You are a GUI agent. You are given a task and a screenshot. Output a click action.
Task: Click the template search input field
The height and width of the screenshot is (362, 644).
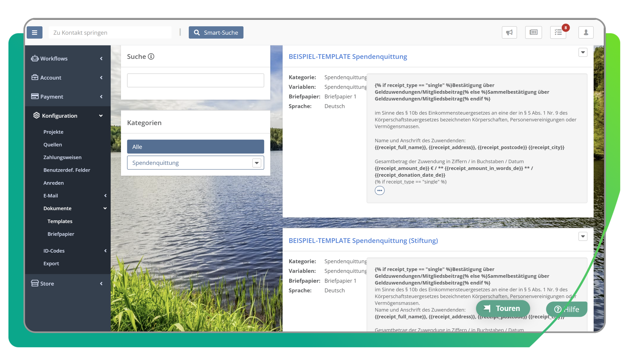point(195,80)
